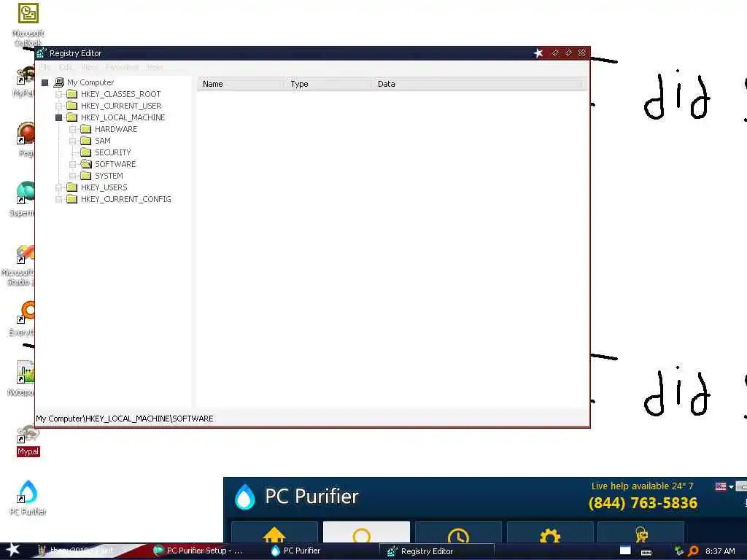Image resolution: width=747 pixels, height=560 pixels.
Task: Select the HKEY_CURRENT_CONFIG tree label
Action: click(125, 199)
